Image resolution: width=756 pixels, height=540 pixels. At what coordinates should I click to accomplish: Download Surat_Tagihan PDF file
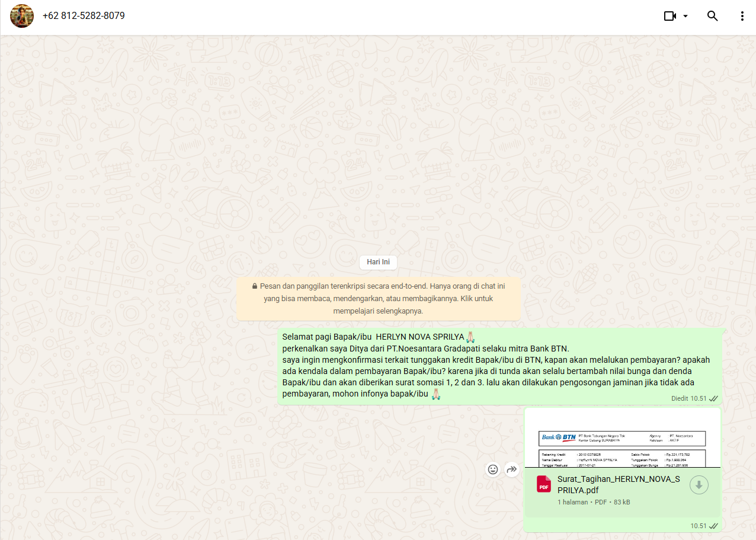tap(699, 485)
